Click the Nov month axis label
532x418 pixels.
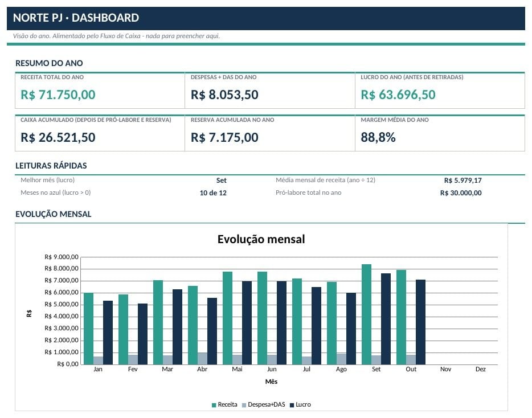tap(445, 369)
